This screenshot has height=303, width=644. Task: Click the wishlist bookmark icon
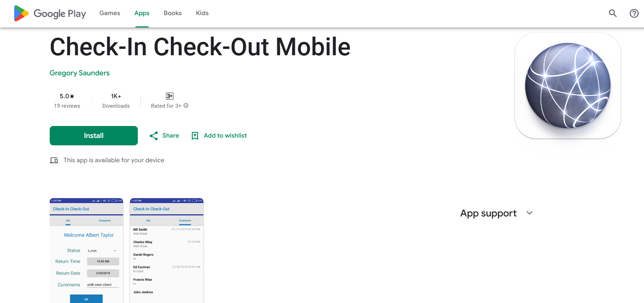coord(195,136)
